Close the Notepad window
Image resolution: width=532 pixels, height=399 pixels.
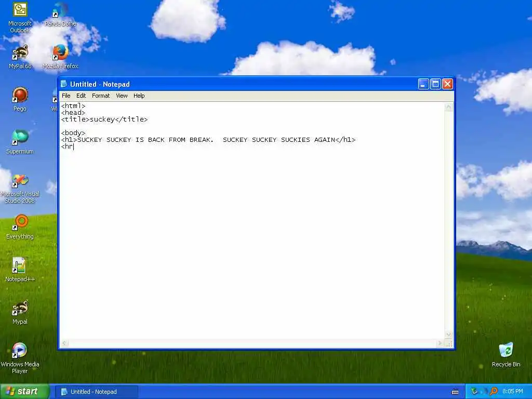click(x=447, y=84)
